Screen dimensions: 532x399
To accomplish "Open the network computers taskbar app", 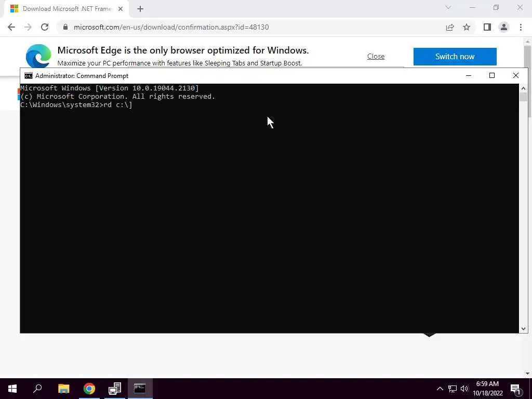I will (x=115, y=389).
